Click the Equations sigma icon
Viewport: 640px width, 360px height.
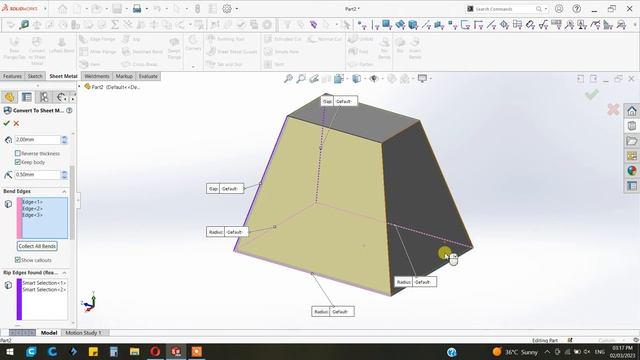[x=115, y=24]
